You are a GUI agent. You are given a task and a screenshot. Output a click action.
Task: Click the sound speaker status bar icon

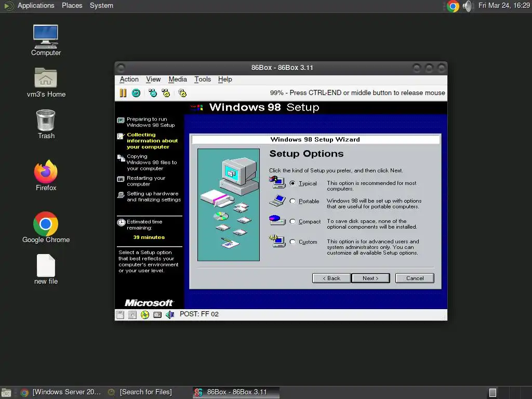(x=170, y=315)
